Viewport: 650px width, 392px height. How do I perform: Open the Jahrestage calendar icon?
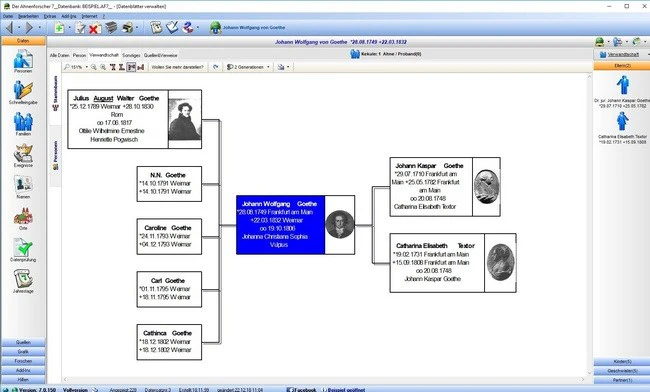(23, 281)
